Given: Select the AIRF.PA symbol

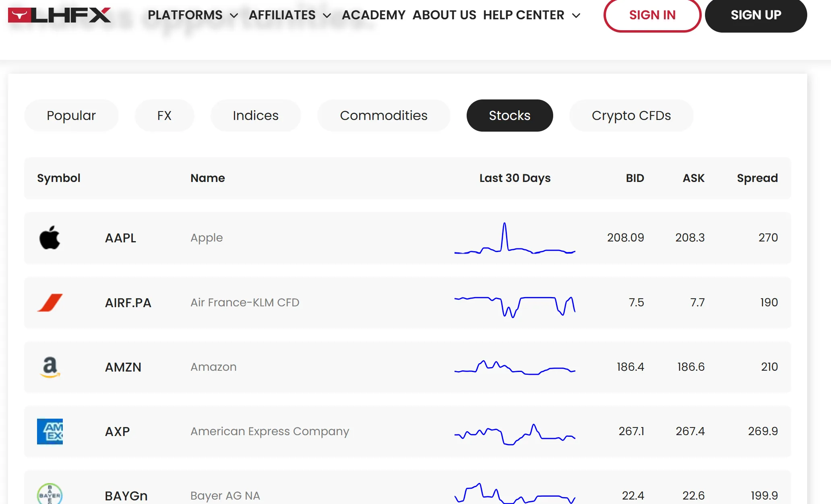Looking at the screenshot, I should 128,303.
